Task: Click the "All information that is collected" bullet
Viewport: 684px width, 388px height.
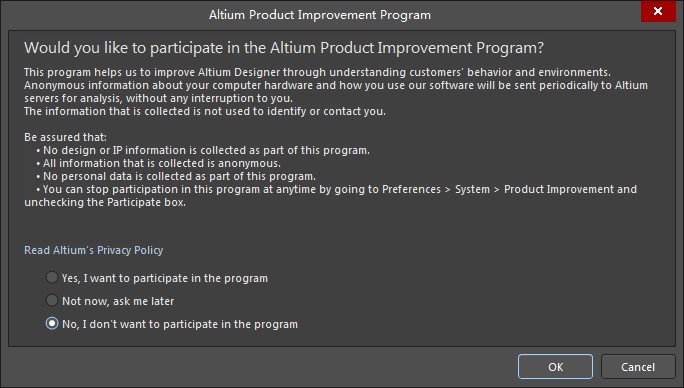Action: pyautogui.click(x=158, y=163)
